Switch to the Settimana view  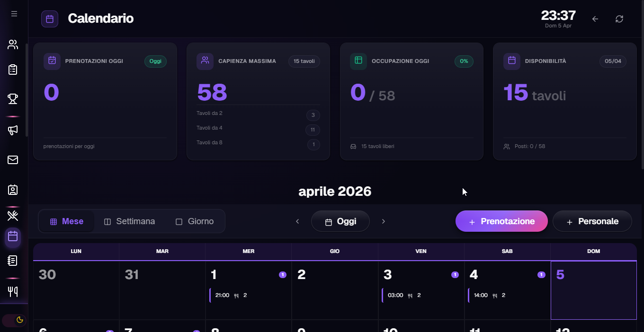pos(130,221)
